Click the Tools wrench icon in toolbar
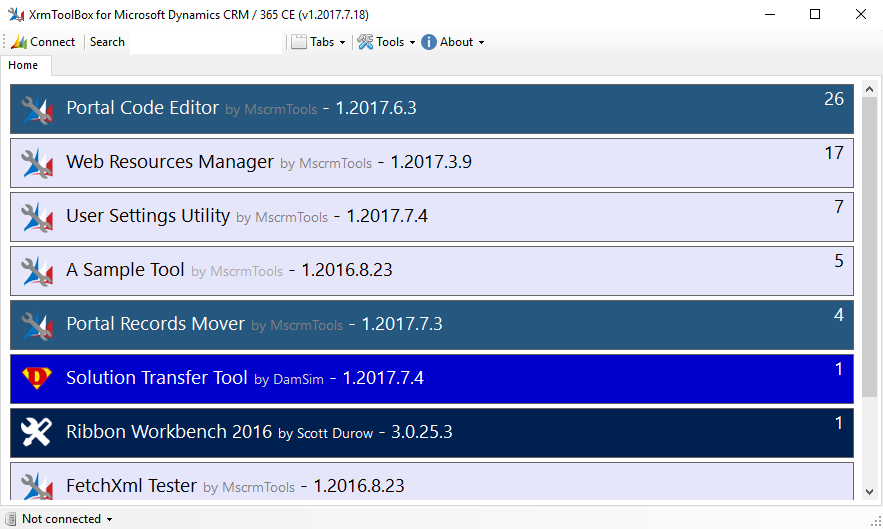883x529 pixels. [x=365, y=42]
